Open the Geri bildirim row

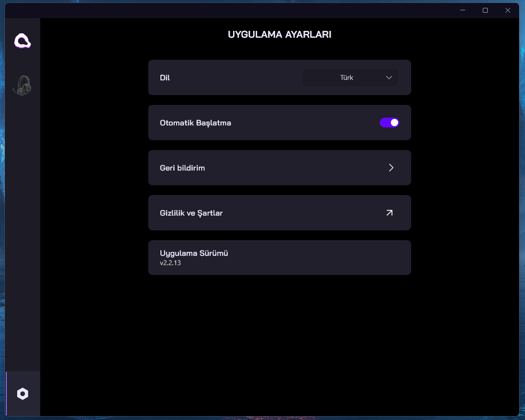279,168
